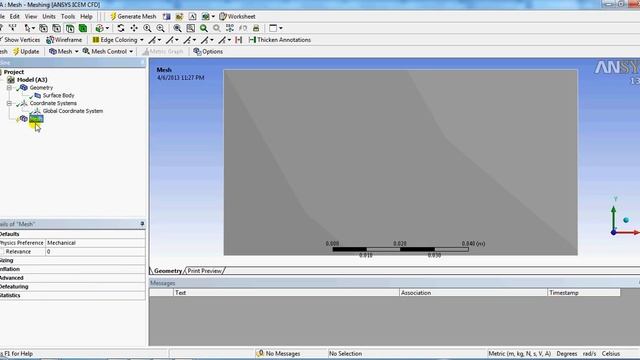Enable the Vertex selection filter
Image resolution: width=640 pixels, height=360 pixels.
43,28
